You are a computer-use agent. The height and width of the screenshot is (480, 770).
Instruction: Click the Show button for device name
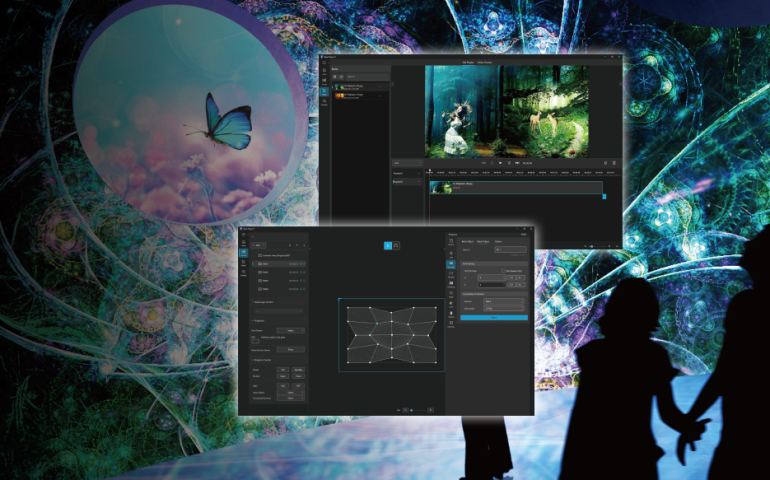(291, 349)
